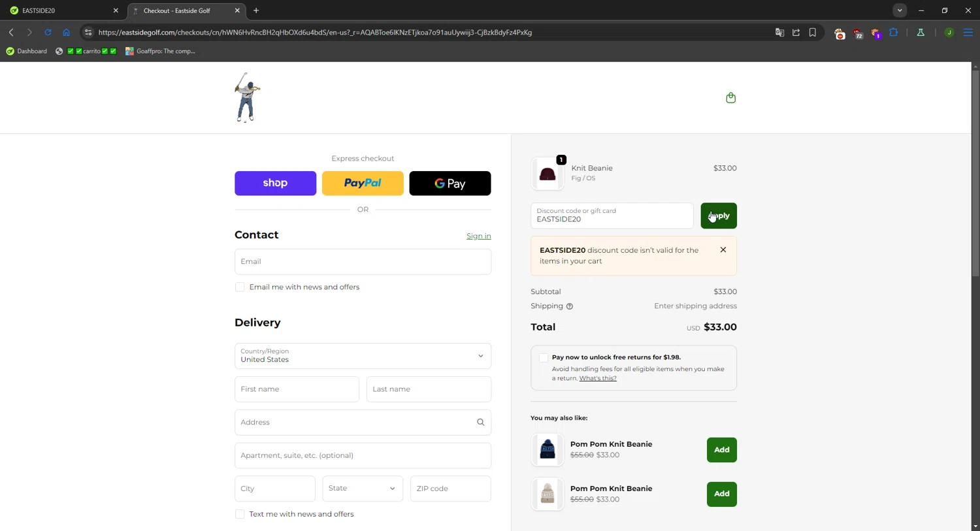Click the extension icon with badge 1
Image resolution: width=980 pixels, height=531 pixels.
[x=876, y=33]
